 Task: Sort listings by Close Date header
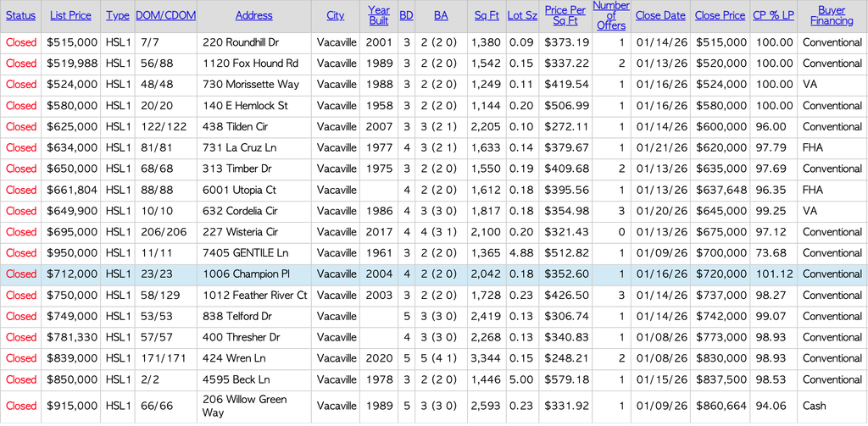pyautogui.click(x=659, y=16)
